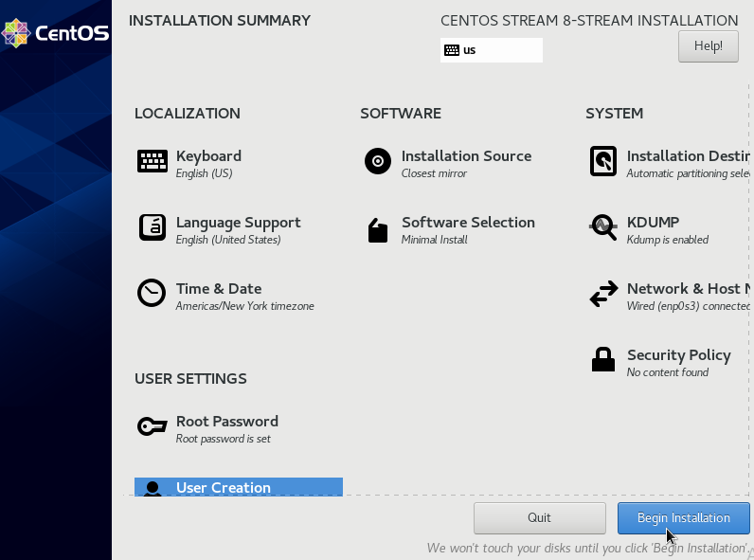Click Begin Installation button

pos(683,518)
